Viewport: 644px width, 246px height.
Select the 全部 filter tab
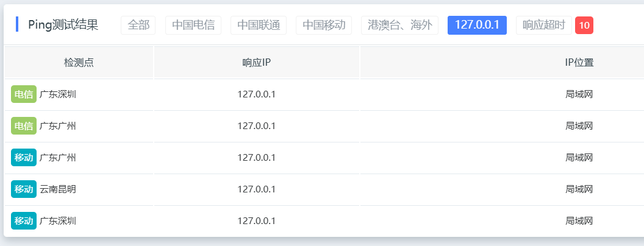138,26
